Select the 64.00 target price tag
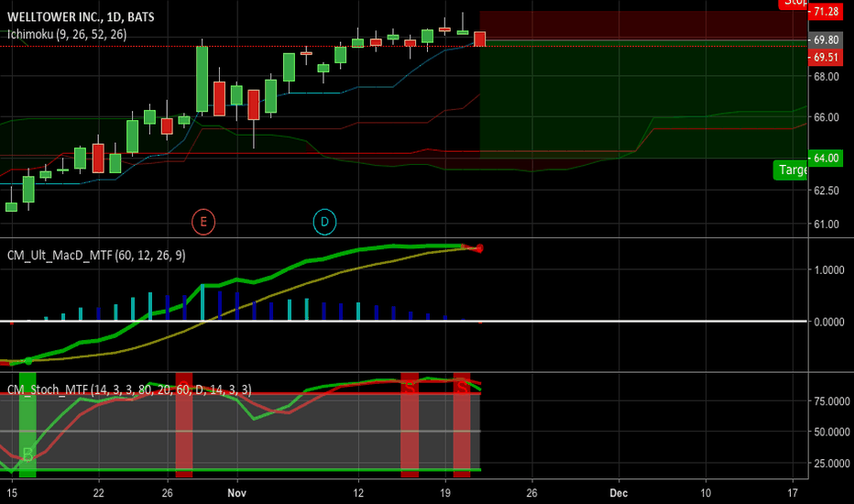Viewport: 854px width, 504px height. [826, 158]
